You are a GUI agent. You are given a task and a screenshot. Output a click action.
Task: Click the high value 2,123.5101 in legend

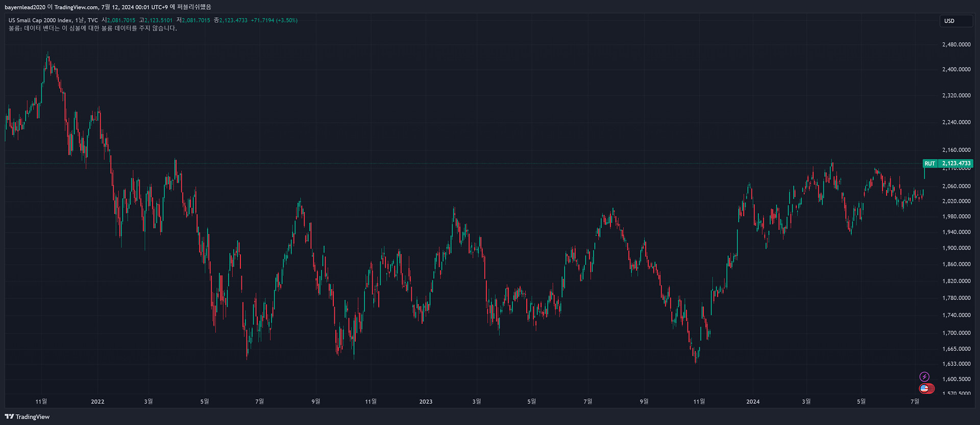click(x=158, y=20)
